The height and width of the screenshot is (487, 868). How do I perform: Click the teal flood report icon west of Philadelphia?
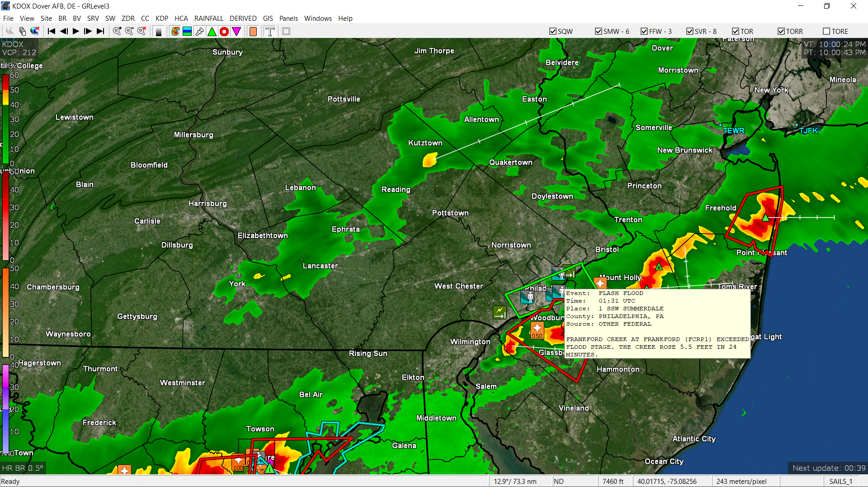pyautogui.click(x=527, y=297)
